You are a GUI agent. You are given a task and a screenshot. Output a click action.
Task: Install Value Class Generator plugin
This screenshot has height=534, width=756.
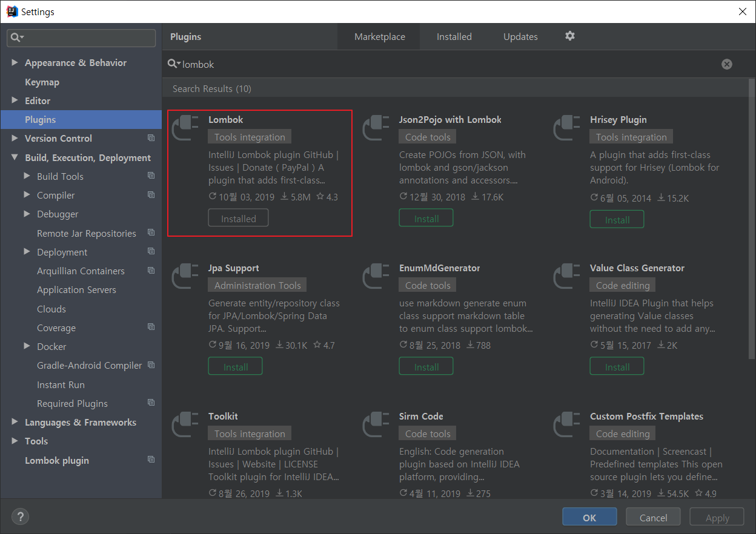(617, 367)
